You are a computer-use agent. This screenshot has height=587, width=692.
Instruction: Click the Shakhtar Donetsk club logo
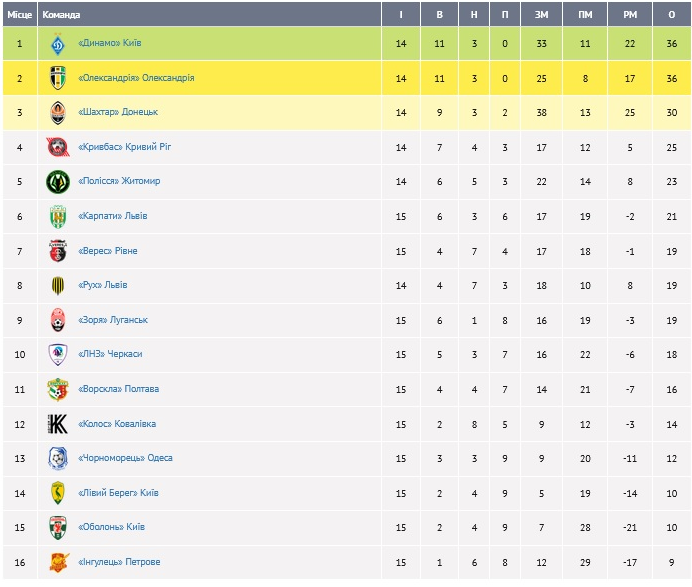(x=58, y=113)
